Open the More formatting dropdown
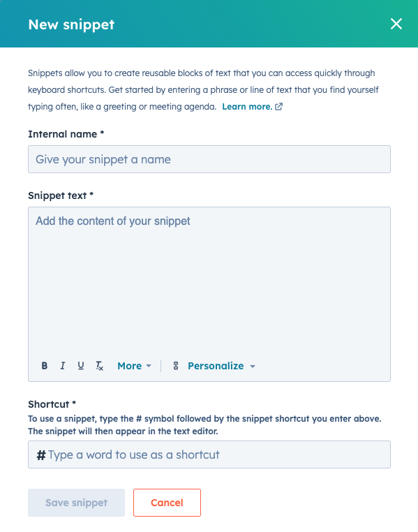The image size is (418, 532). pos(134,366)
